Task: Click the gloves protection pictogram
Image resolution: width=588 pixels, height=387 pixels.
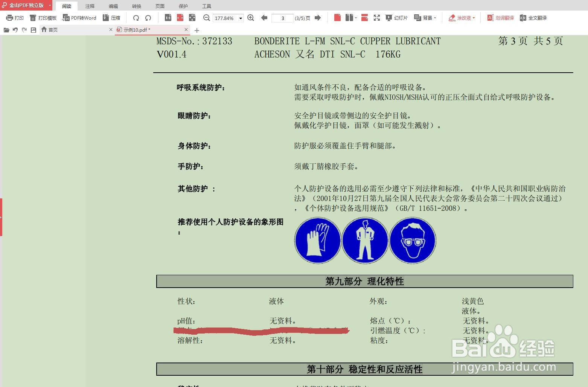Action: coord(317,241)
